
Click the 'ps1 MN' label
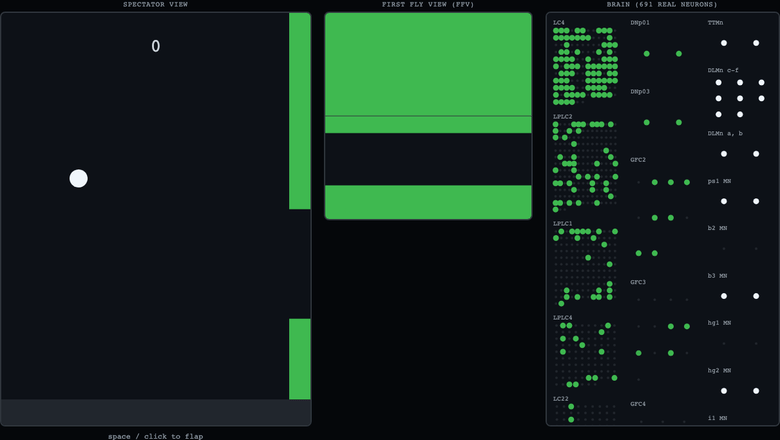[x=719, y=181]
